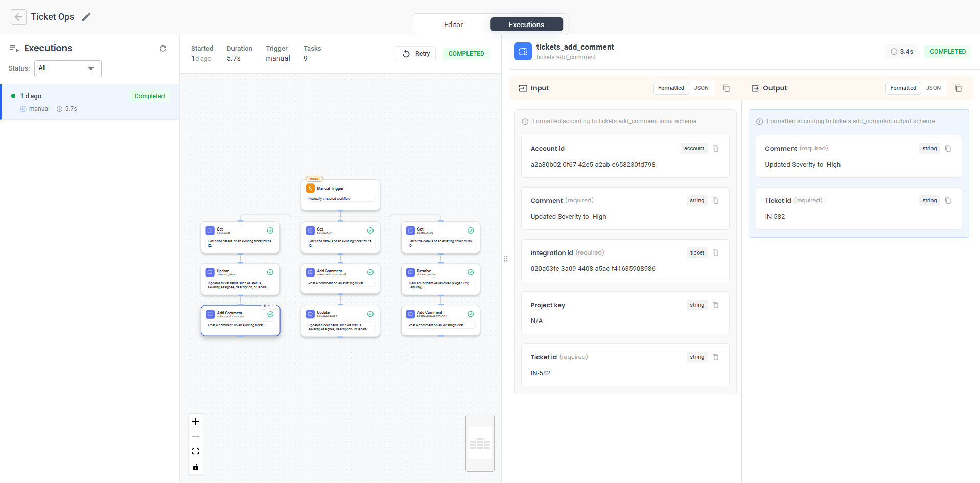Copy the Output payload to clipboard
Viewport: 980px width, 483px height.
(958, 88)
